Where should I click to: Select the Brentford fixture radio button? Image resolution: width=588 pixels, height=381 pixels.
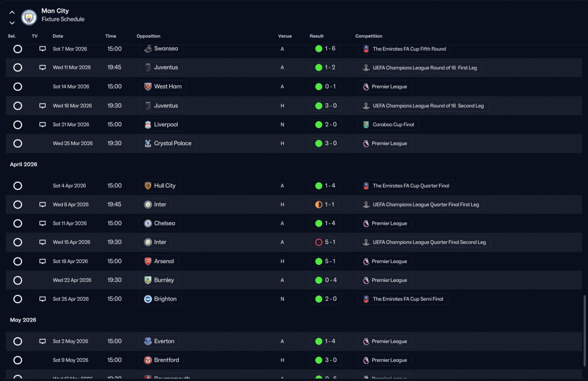[x=17, y=360]
